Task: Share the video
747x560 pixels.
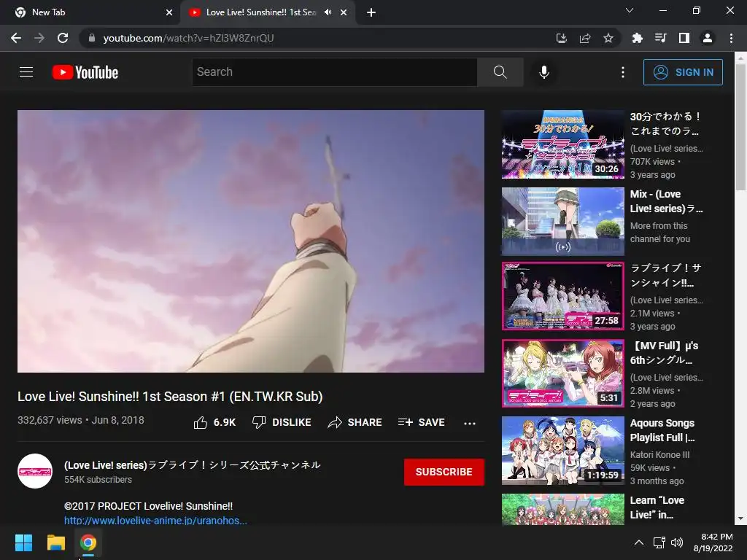Action: click(x=355, y=422)
